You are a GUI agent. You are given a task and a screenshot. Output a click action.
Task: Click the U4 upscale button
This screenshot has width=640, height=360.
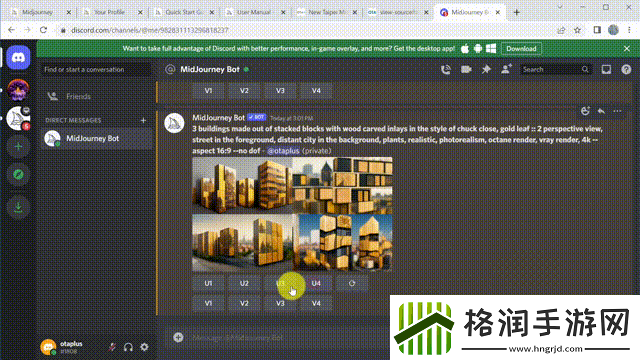[x=316, y=283]
